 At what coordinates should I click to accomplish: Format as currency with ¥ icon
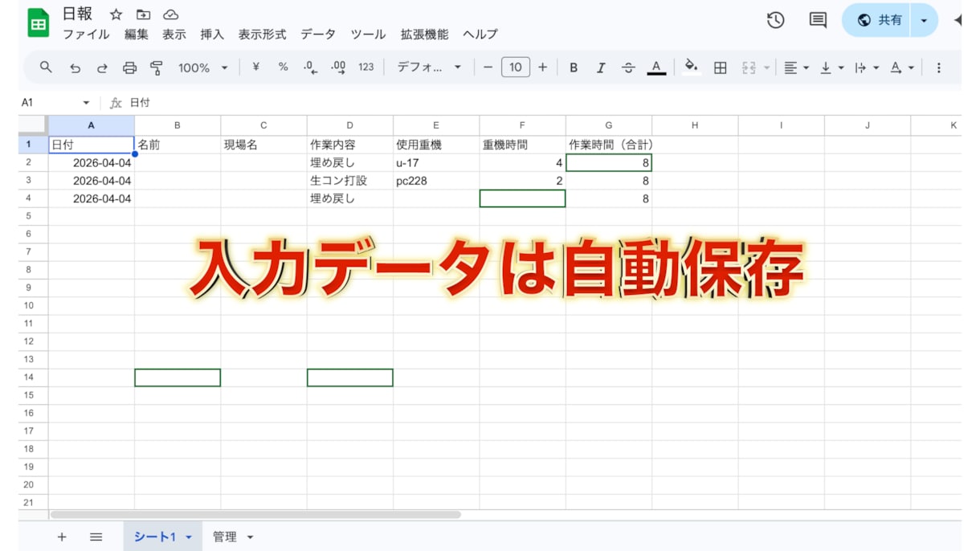pyautogui.click(x=255, y=67)
